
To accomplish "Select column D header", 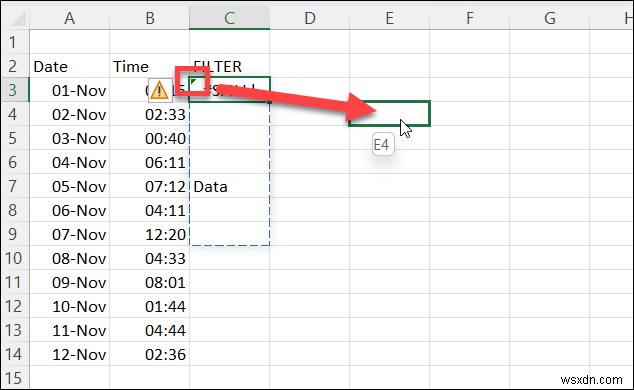I will point(309,18).
